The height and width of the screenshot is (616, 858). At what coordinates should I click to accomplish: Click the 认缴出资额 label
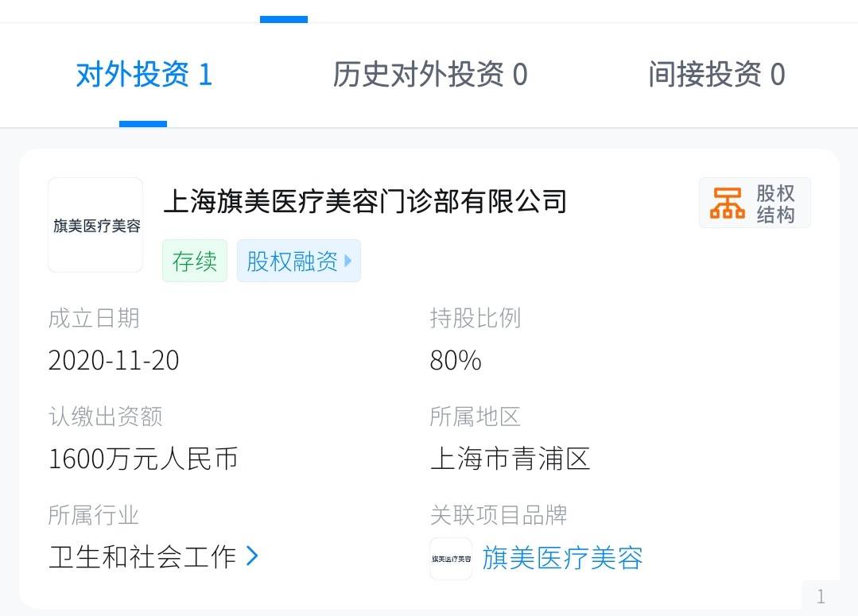[105, 416]
